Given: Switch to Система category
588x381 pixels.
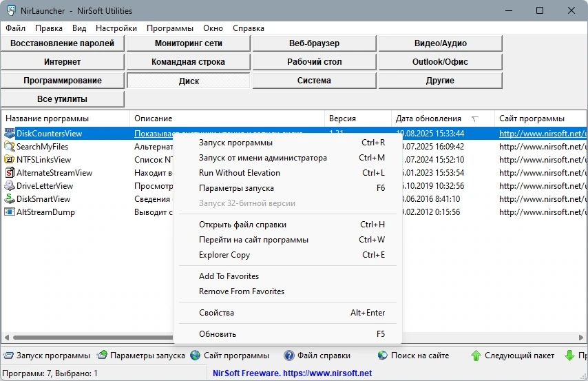Looking at the screenshot, I should pos(314,81).
